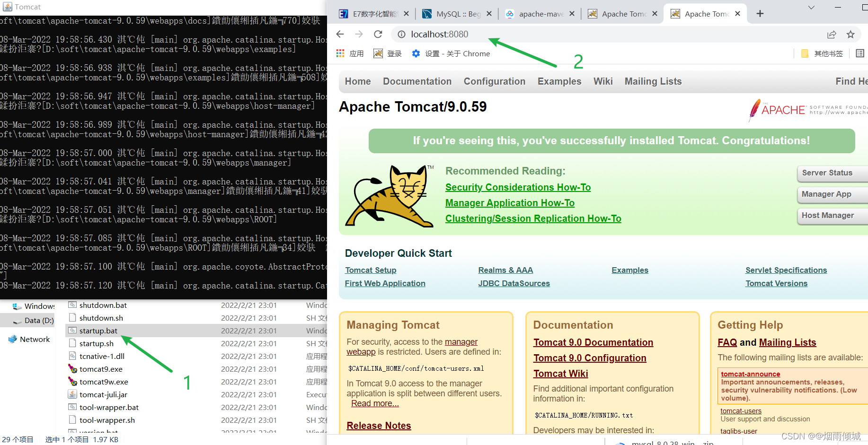868x445 pixels.
Task: Select tomcat-juli.jar file icon in Explorer
Action: pos(72,394)
